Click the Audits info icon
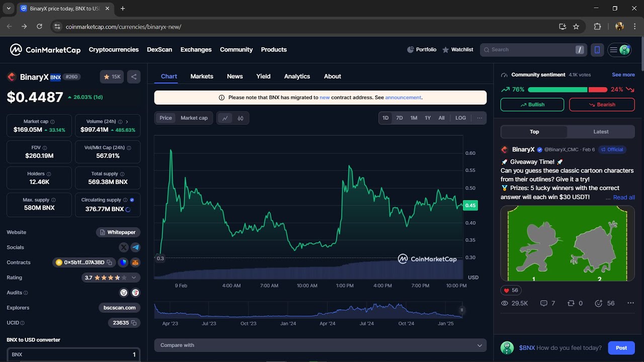Screen dimensions: 644x362 (26, 293)
